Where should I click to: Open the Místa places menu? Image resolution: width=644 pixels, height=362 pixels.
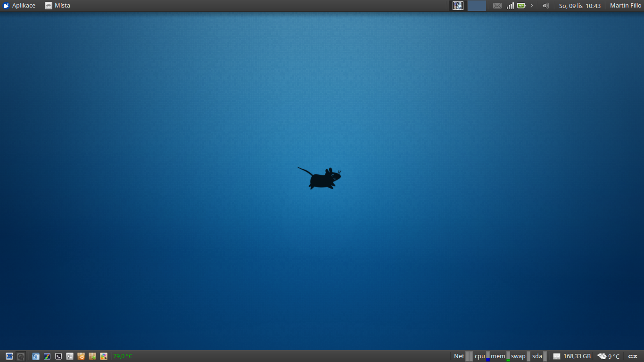point(58,6)
